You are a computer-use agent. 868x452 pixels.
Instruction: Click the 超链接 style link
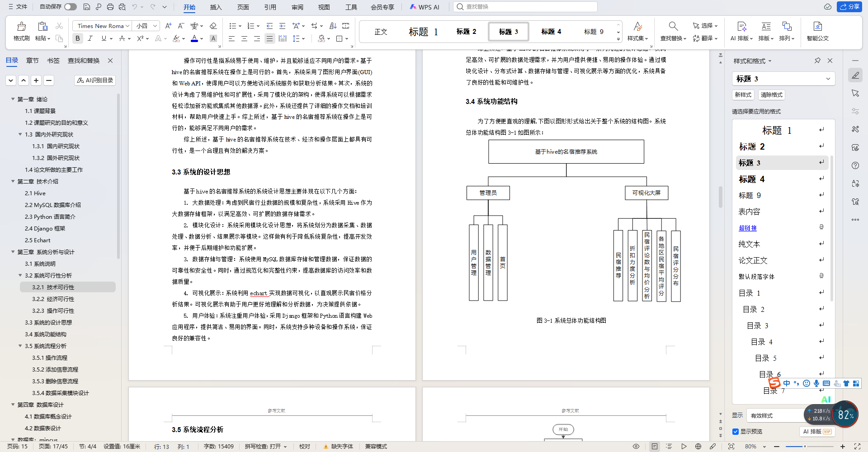748,228
